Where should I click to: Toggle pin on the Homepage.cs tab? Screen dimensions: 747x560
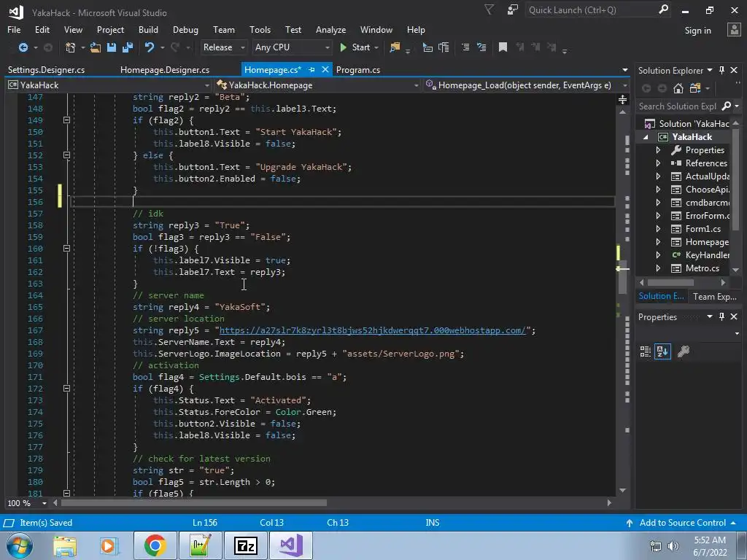click(311, 69)
